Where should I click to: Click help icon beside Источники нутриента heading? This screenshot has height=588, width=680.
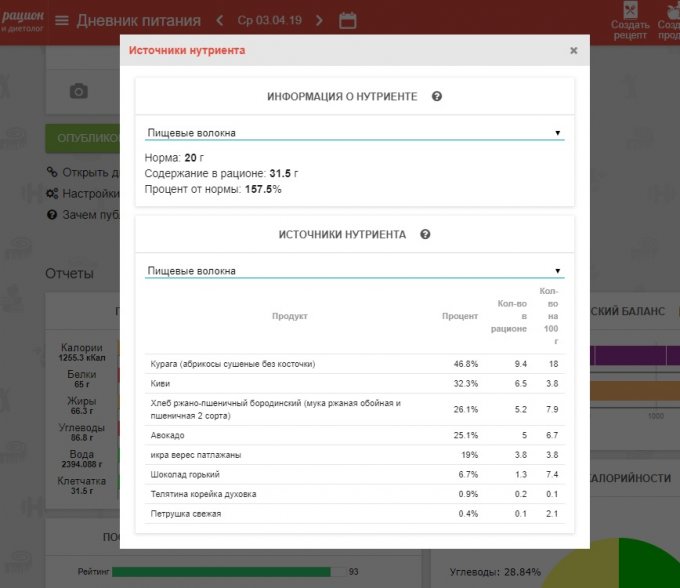pyautogui.click(x=425, y=235)
